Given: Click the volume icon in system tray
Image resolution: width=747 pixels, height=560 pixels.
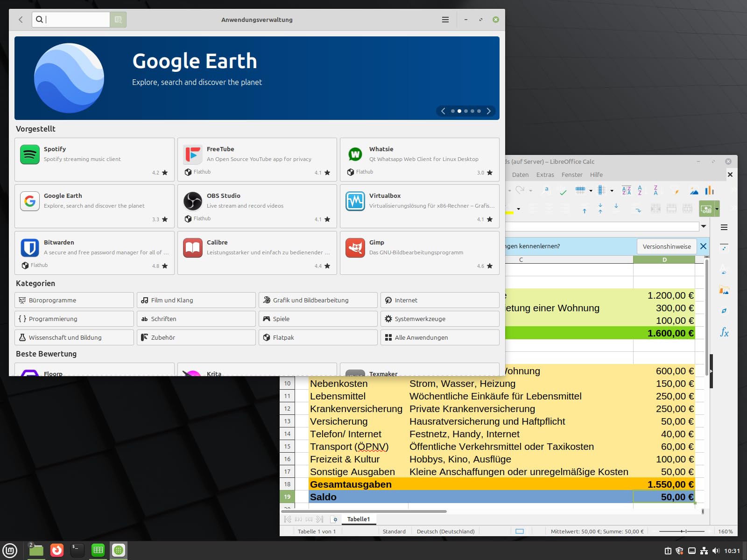Looking at the screenshot, I should [716, 551].
